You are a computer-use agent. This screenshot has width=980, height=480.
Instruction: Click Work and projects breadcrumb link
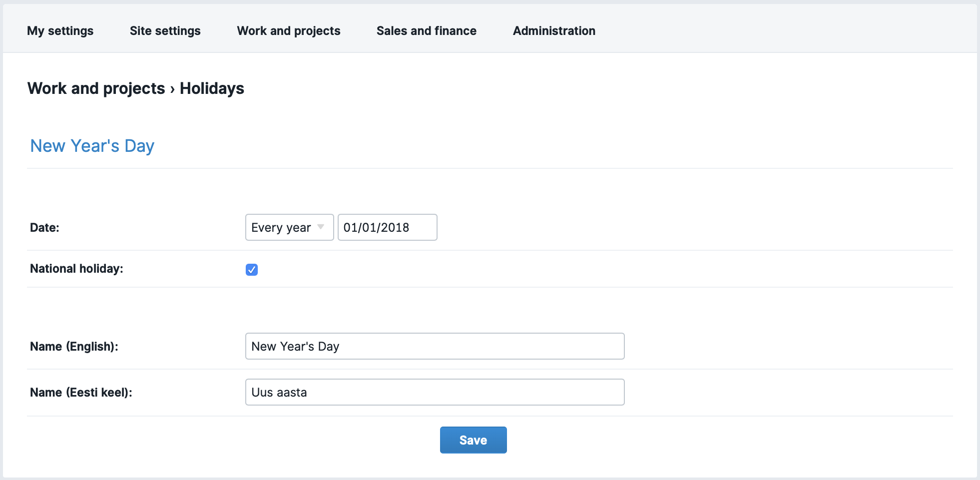(96, 88)
